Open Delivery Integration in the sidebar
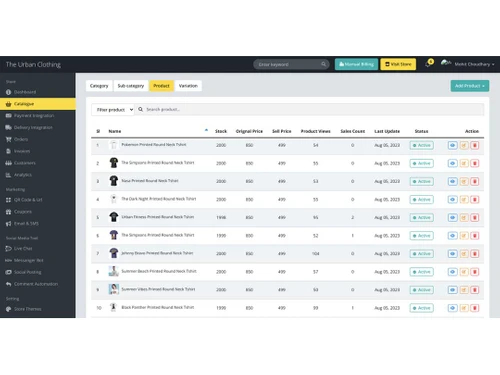Screen dimensions: 500x375 29,127
